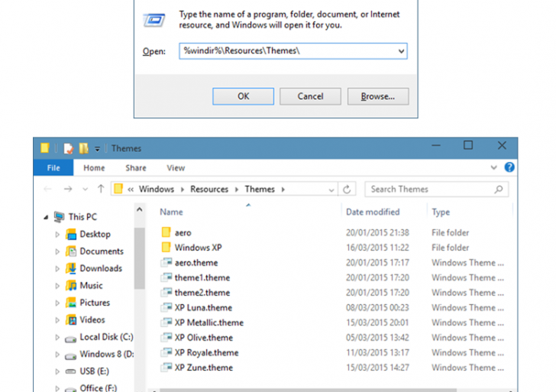Viewport: 556px width, 392px height.
Task: Click the Help question mark icon
Action: pyautogui.click(x=509, y=167)
